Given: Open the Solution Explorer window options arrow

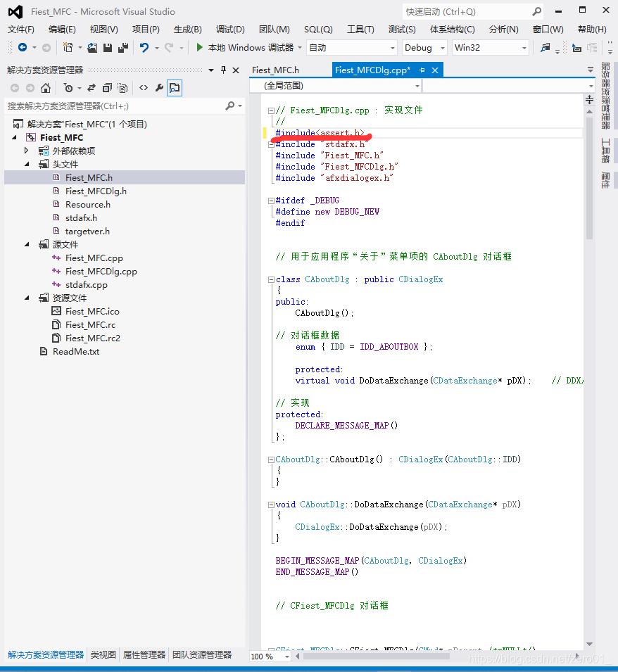Looking at the screenshot, I should pyautogui.click(x=211, y=70).
